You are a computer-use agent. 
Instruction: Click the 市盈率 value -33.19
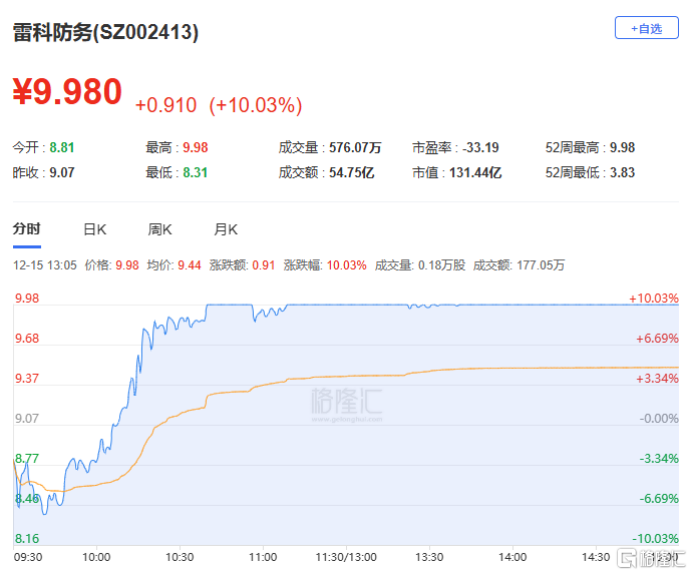pyautogui.click(x=480, y=148)
